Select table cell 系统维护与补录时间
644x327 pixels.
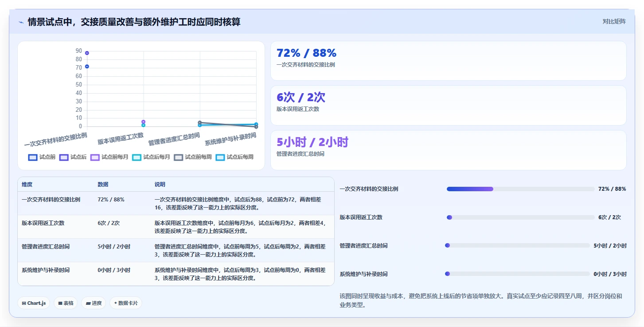point(46,270)
